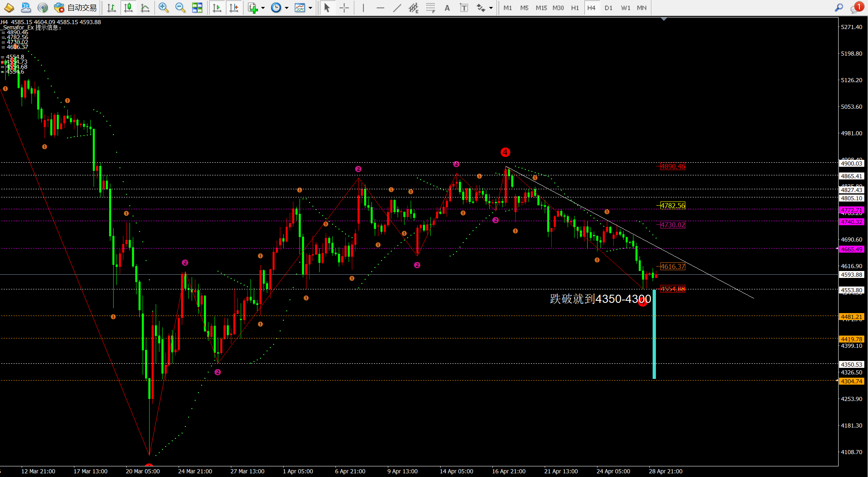The image size is (868, 477).
Task: Switch to the M15 timeframe
Action: point(541,8)
